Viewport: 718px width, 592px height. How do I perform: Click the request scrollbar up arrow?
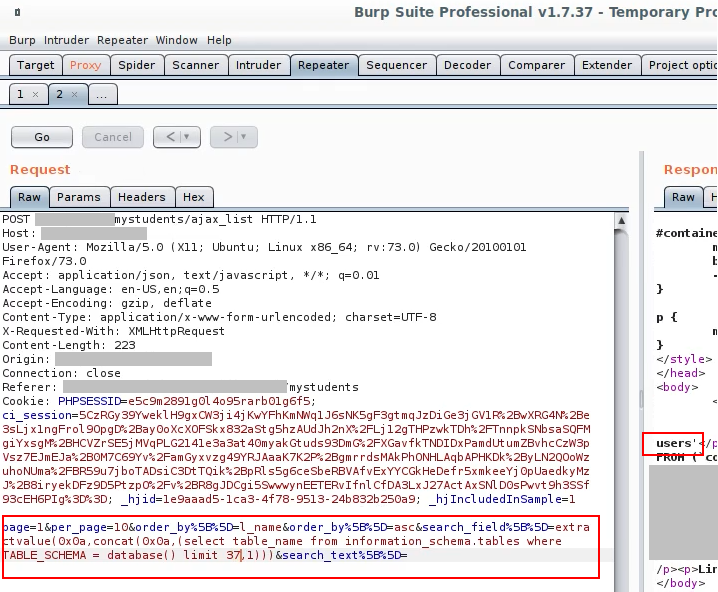click(621, 221)
